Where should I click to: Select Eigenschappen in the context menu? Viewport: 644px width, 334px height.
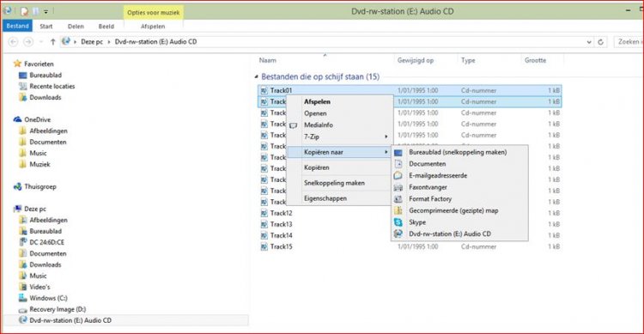point(325,198)
